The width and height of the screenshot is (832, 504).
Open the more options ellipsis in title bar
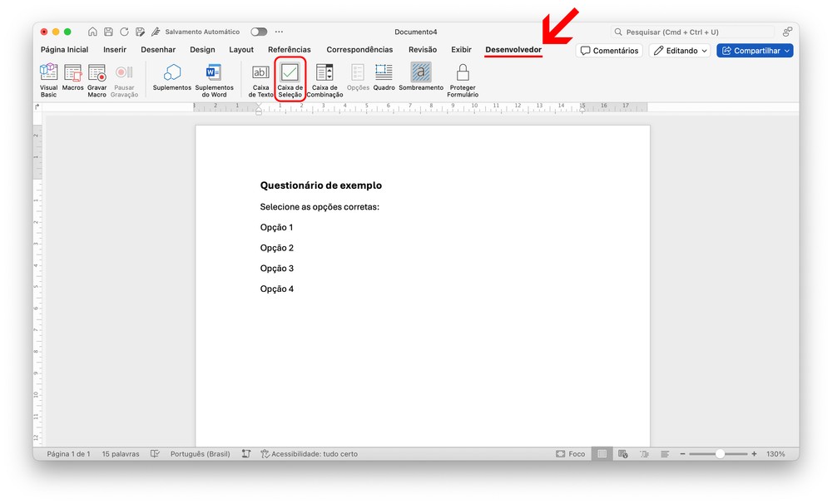click(x=279, y=32)
